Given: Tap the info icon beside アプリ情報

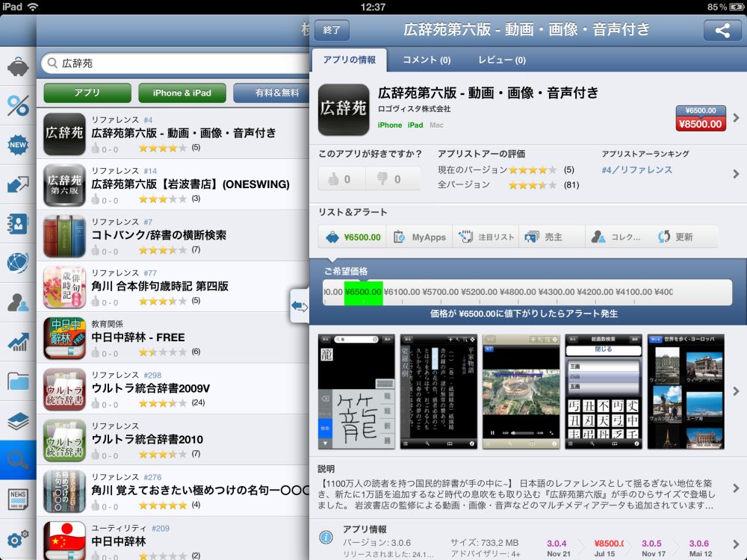Looking at the screenshot, I should [326, 538].
